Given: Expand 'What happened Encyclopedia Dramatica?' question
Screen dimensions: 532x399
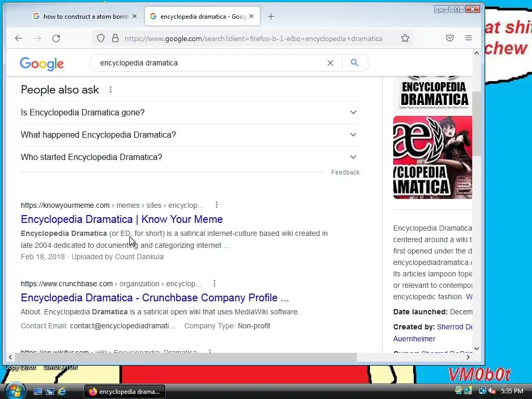Looking at the screenshot, I should point(190,135).
